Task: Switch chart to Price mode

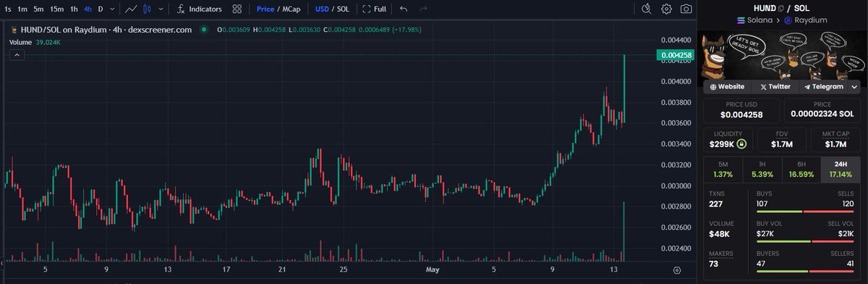Action: click(265, 9)
